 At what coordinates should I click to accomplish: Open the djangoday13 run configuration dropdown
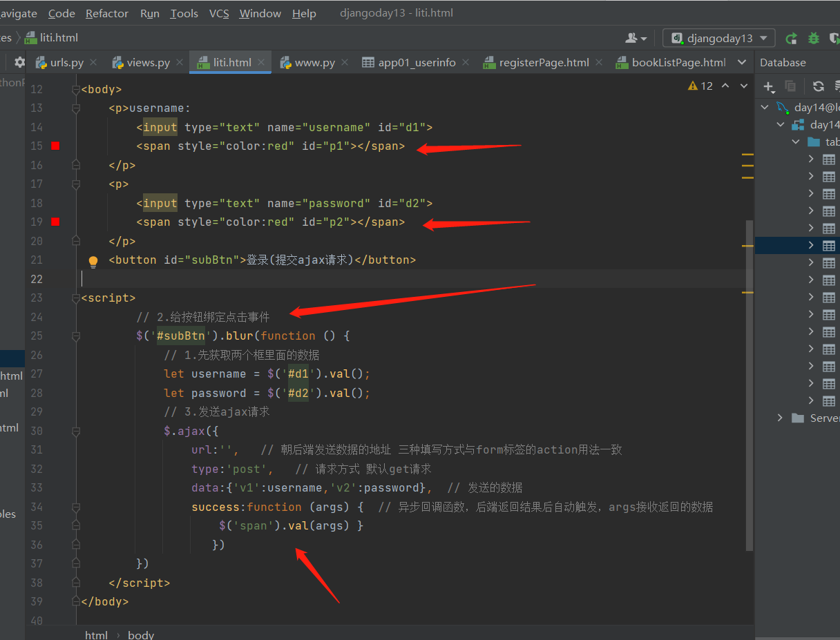pyautogui.click(x=719, y=38)
